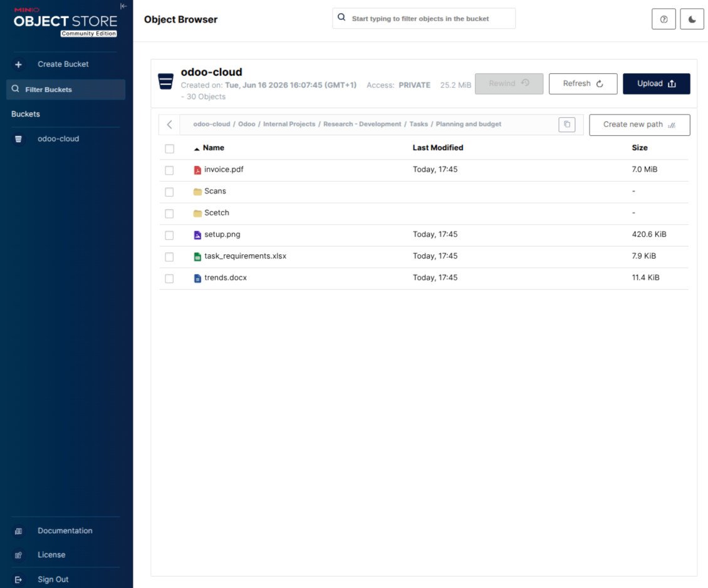708x588 pixels.
Task: Click the bucket icon next to odoo-cloud in sidebar
Action: 19,139
